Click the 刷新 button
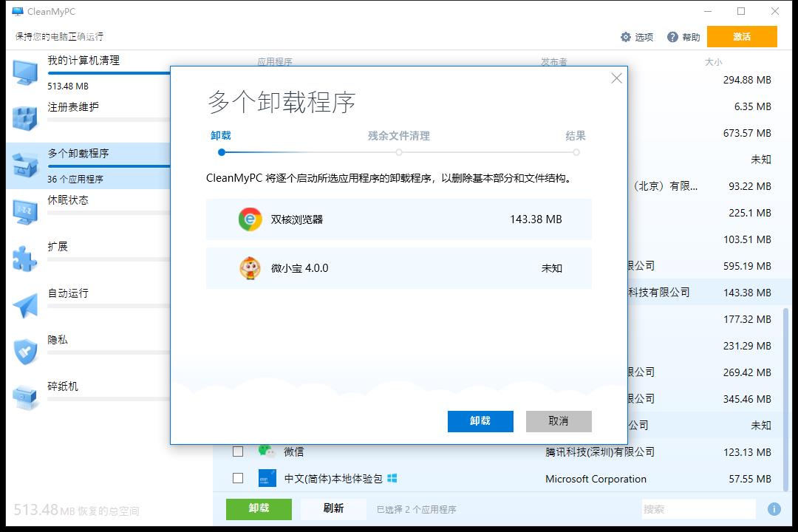Screen dimensions: 798x532 333,508
